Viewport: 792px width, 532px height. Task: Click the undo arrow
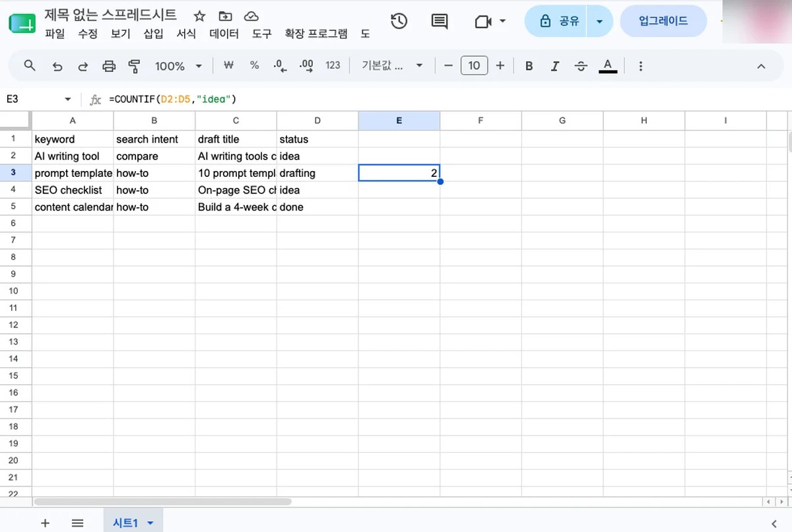pyautogui.click(x=57, y=66)
